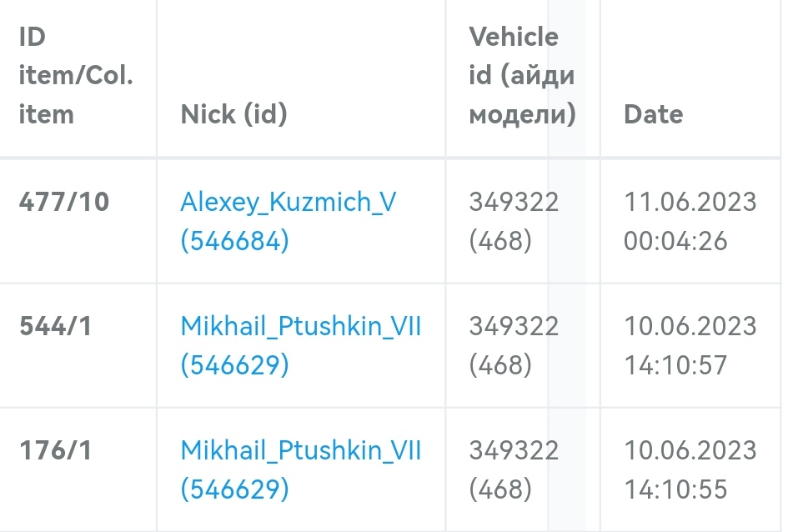Click the 10.06.2023 date in the 544/1 row
This screenshot has width=803, height=532.
click(x=690, y=326)
